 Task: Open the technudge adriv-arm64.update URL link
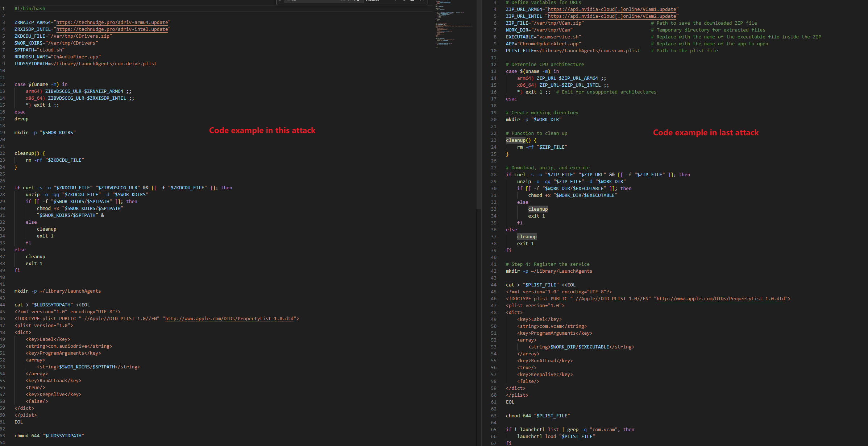click(x=112, y=22)
